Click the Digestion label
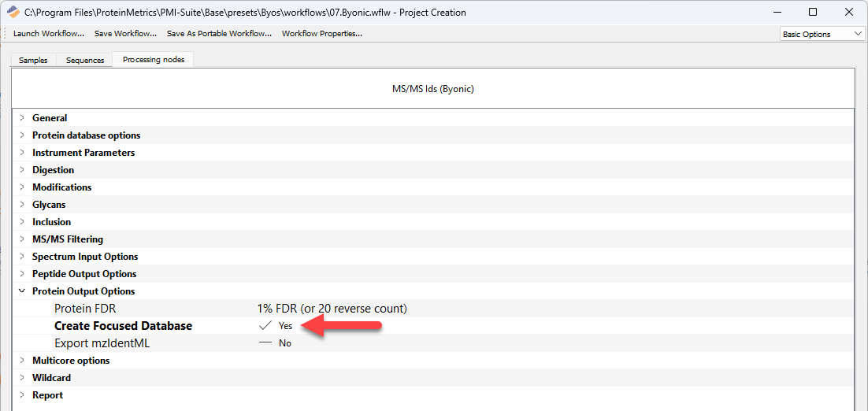 (53, 170)
